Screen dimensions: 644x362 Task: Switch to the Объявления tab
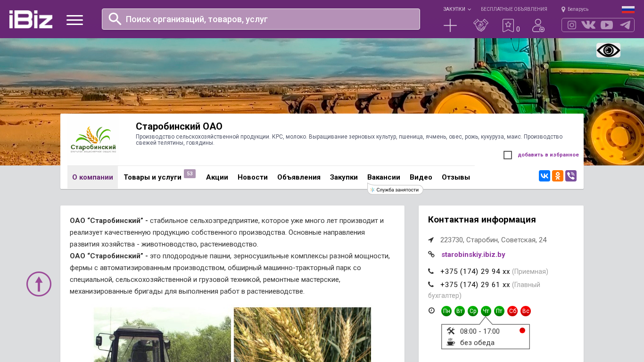point(299,177)
